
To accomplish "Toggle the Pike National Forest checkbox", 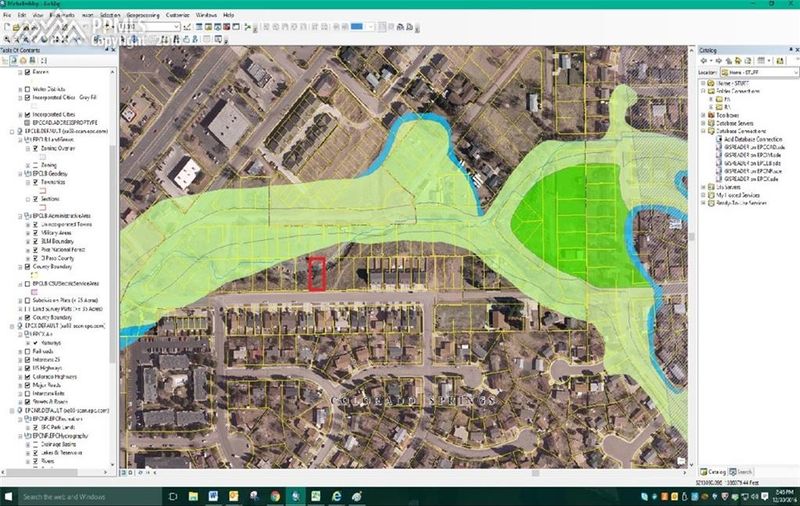I will (x=35, y=249).
